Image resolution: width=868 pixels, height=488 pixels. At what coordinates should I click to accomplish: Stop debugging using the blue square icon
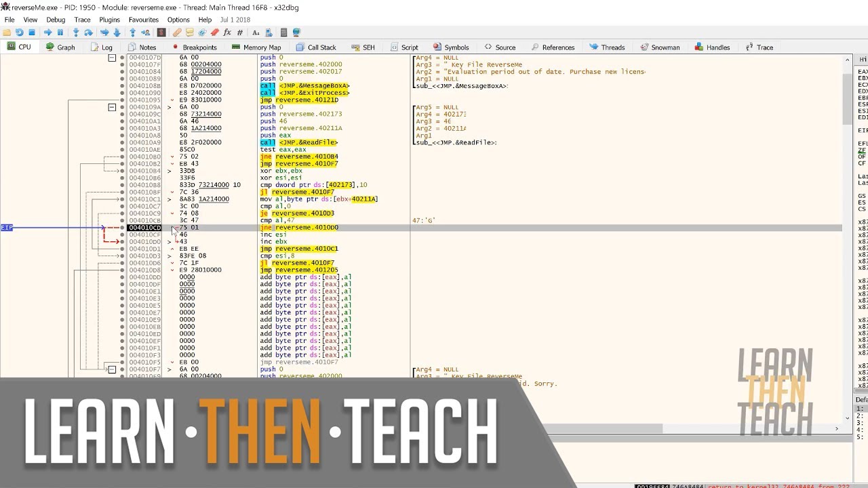coord(32,33)
